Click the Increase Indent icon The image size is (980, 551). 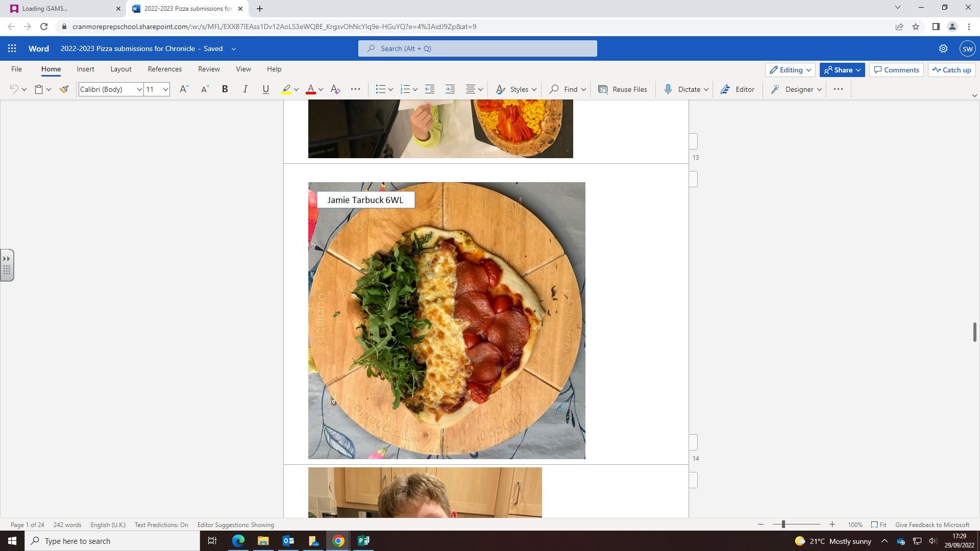click(x=450, y=89)
